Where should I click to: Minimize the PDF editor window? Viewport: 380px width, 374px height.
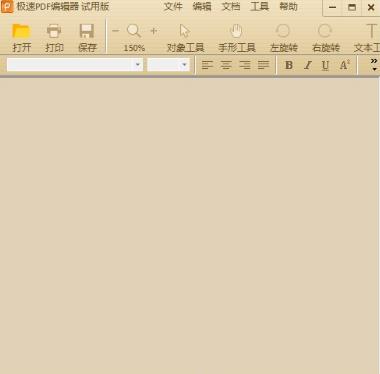(332, 7)
